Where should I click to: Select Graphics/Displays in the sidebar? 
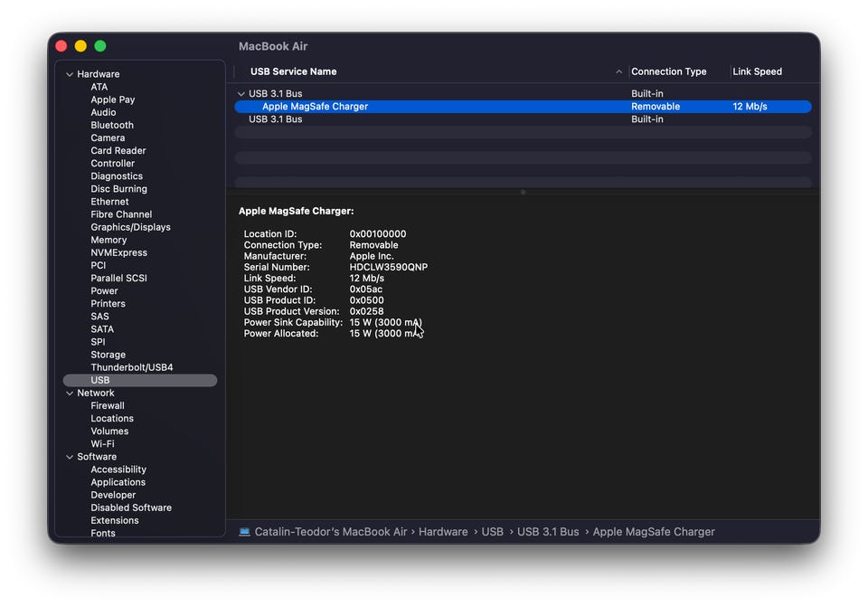[130, 227]
